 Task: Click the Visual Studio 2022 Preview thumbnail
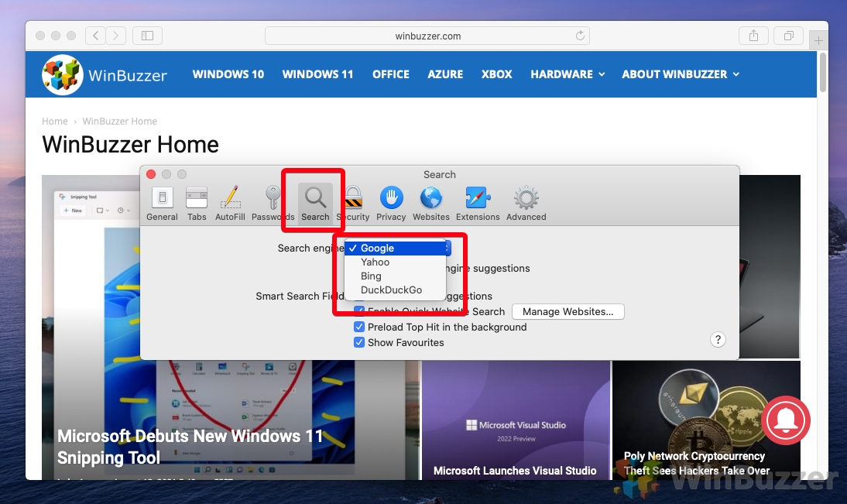point(516,419)
